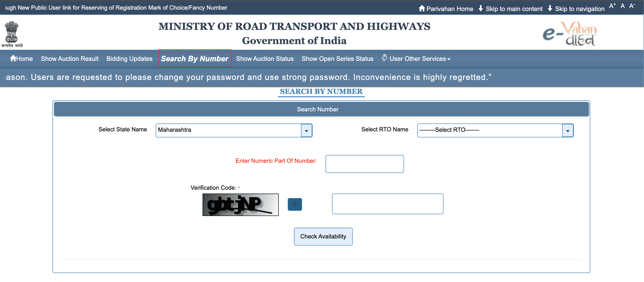
Task: Click the Skip to main content link
Action: pos(517,7)
